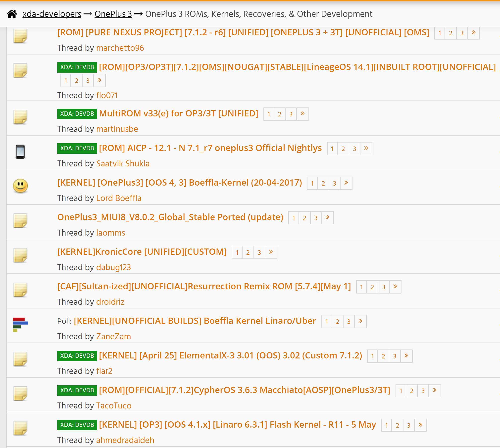Click the home icon in breadcrumb

click(x=12, y=14)
